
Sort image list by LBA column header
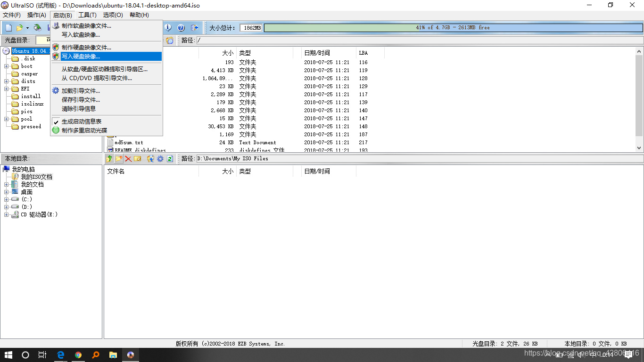click(370, 53)
